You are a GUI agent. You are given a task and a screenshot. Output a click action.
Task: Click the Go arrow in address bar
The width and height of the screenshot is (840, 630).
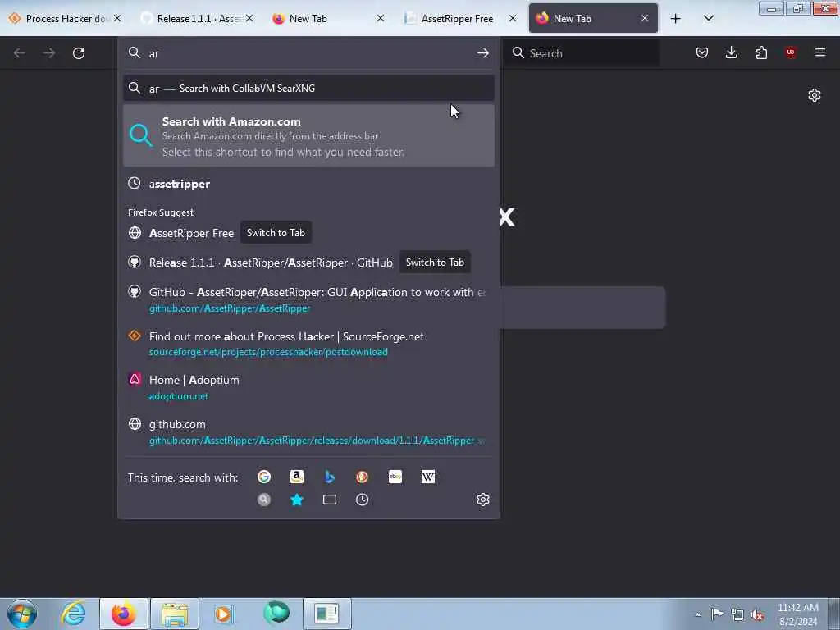pos(482,53)
